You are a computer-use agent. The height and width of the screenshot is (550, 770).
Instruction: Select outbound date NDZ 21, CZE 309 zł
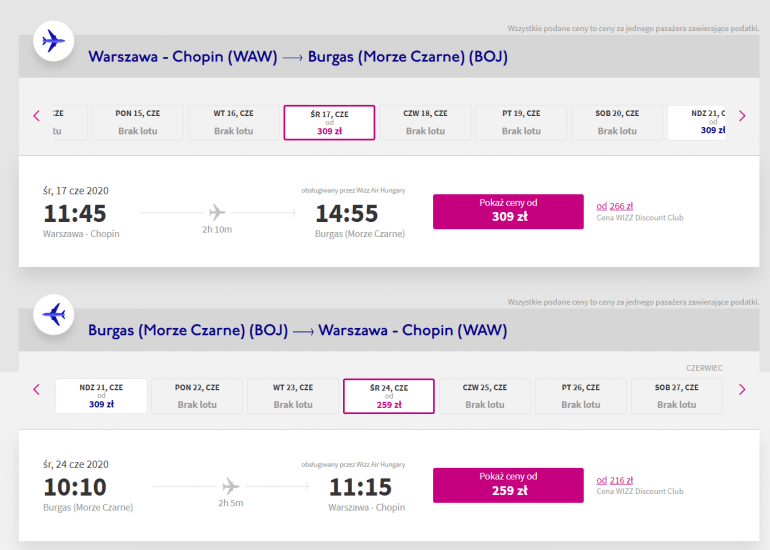(696, 122)
